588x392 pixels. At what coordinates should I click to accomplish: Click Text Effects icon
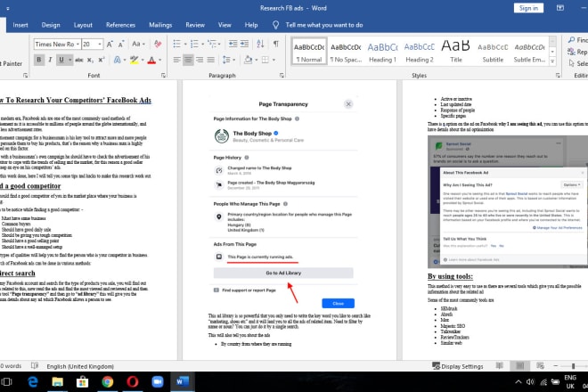click(x=118, y=60)
